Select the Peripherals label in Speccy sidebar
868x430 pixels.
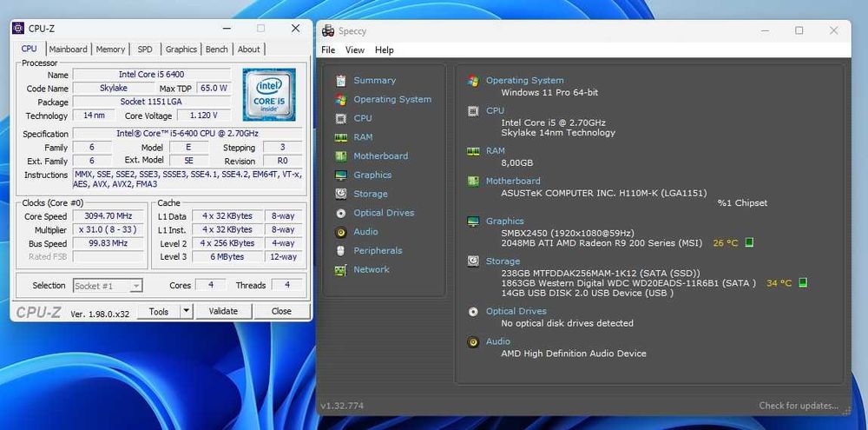point(378,250)
